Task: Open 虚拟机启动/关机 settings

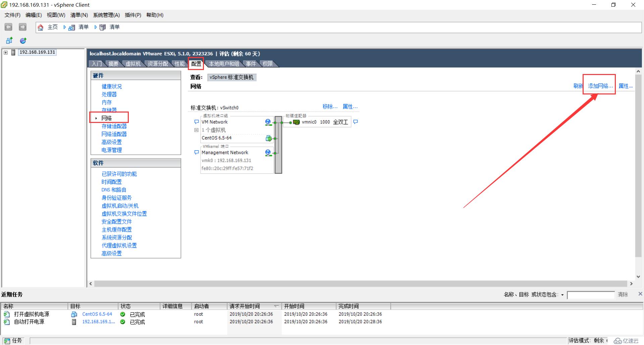Action: click(x=120, y=206)
